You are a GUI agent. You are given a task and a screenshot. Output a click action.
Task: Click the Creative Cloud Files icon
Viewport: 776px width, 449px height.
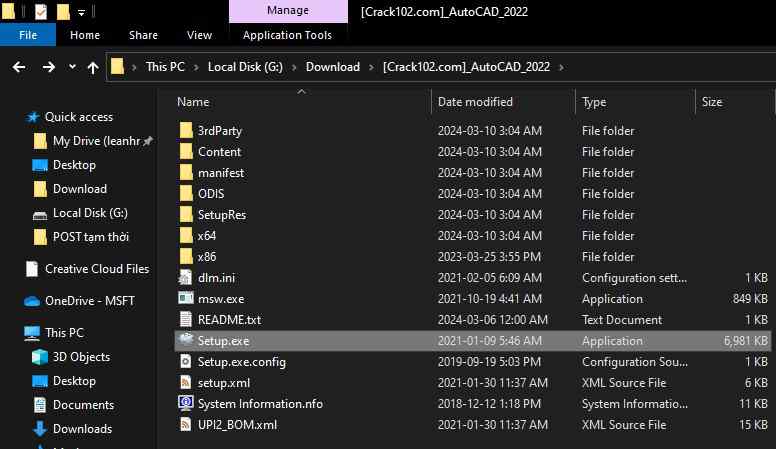pyautogui.click(x=31, y=269)
